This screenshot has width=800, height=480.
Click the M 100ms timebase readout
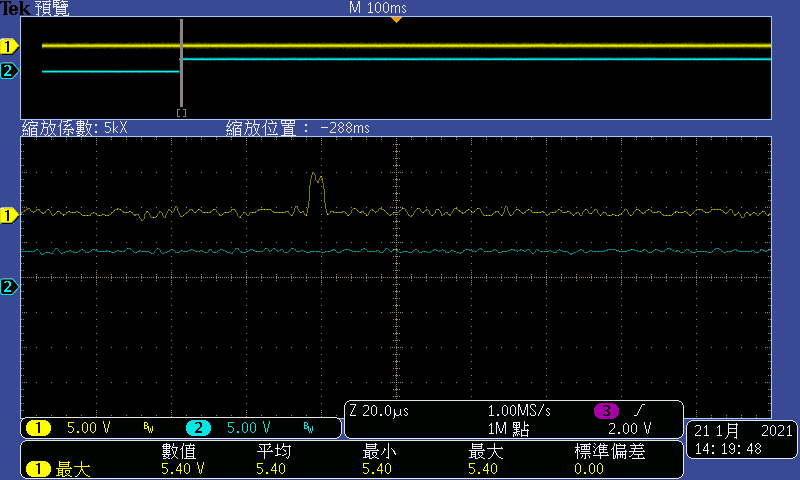tap(378, 8)
